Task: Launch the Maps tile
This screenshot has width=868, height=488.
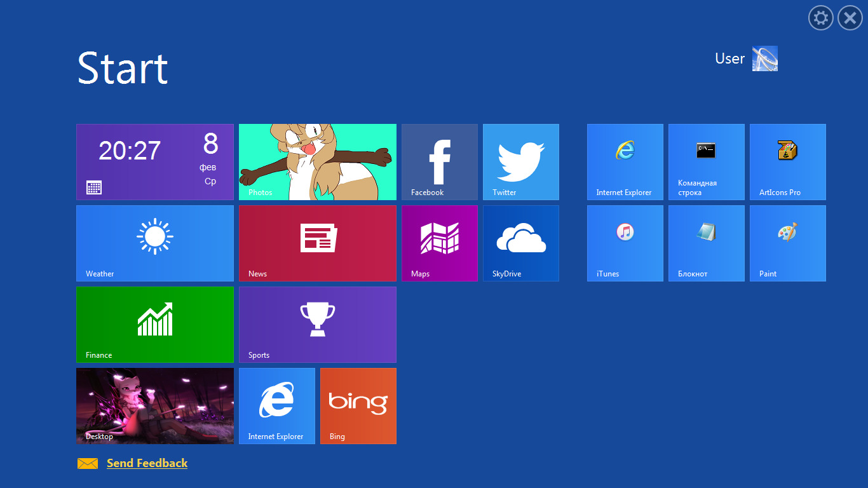Action: [440, 243]
